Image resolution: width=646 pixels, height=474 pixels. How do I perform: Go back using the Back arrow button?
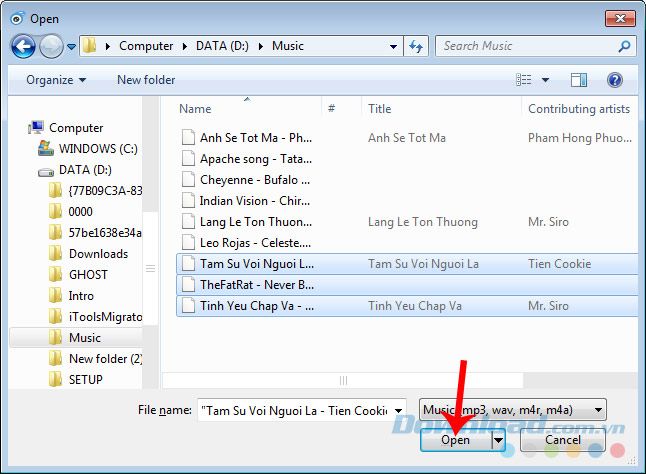click(23, 46)
